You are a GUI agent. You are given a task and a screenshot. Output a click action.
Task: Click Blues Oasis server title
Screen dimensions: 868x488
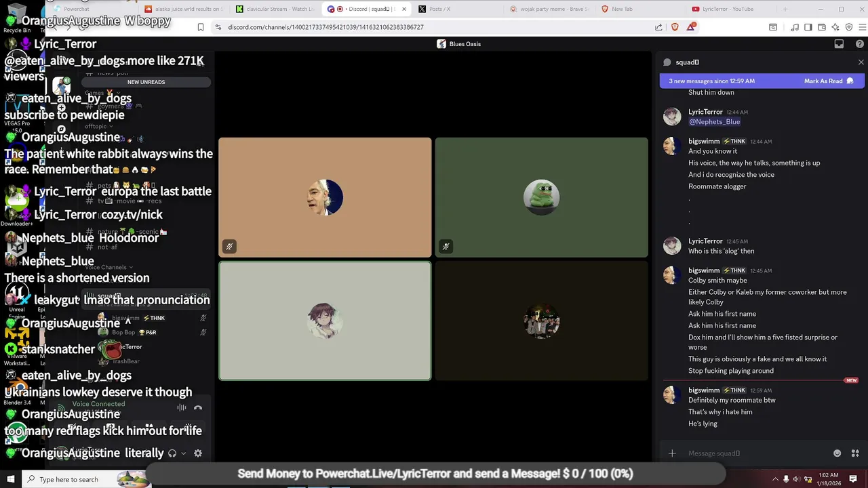pos(465,44)
